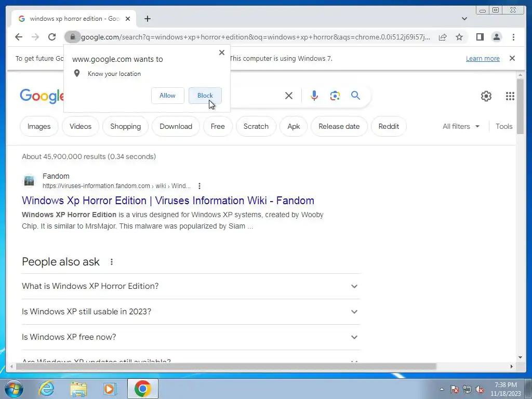Select the Scratch filter chip
532x399 pixels.
256,126
